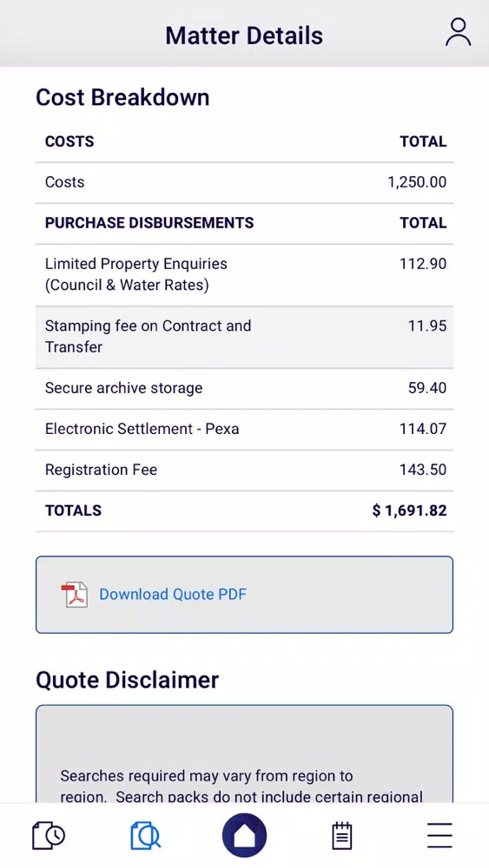Tap the Limited Property Enquiries row
The width and height of the screenshot is (489, 868).
click(x=244, y=274)
